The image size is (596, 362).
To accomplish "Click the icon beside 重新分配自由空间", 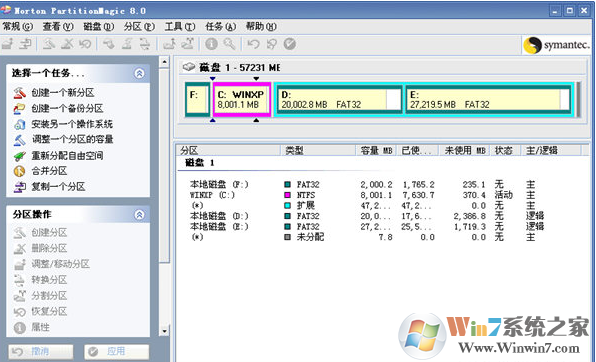I will pos(19,156).
